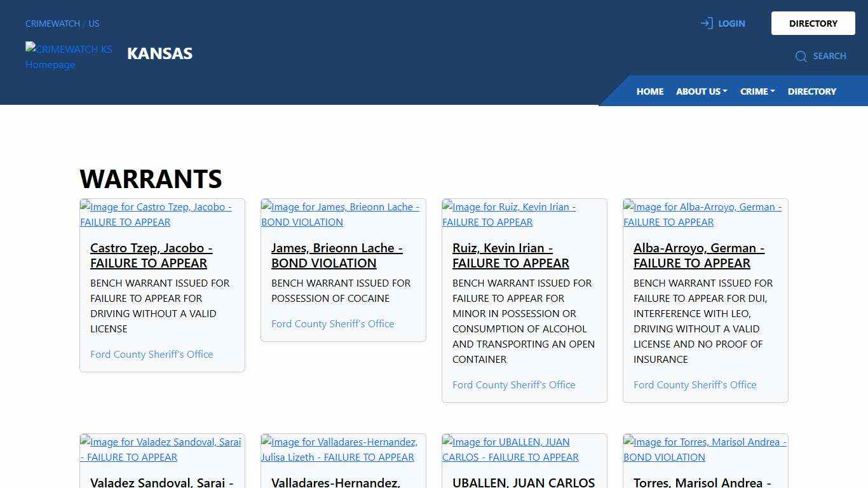Open DIRECTORY in the navigation bar
868x488 pixels.
pyautogui.click(x=811, y=91)
